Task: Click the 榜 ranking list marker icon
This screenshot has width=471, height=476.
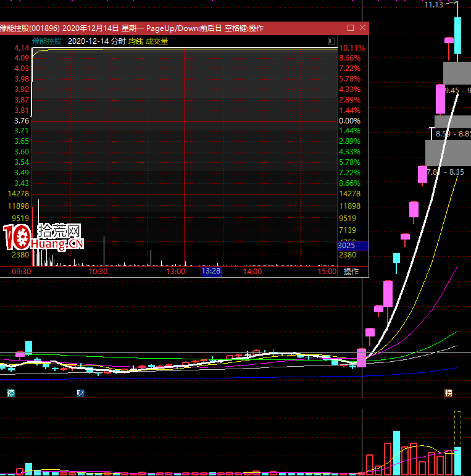Action: point(448,393)
